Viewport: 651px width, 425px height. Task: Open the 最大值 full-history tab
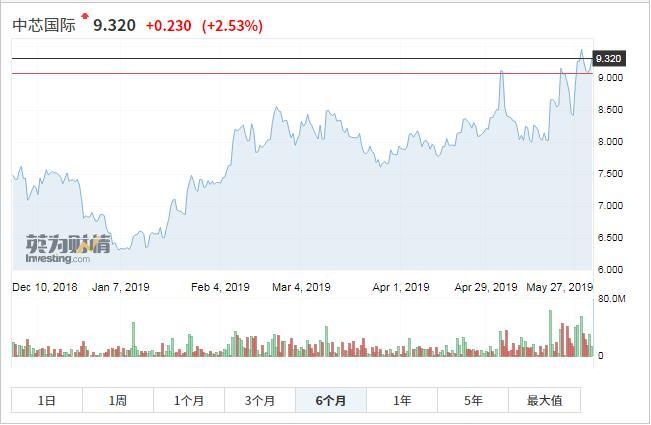click(x=544, y=400)
